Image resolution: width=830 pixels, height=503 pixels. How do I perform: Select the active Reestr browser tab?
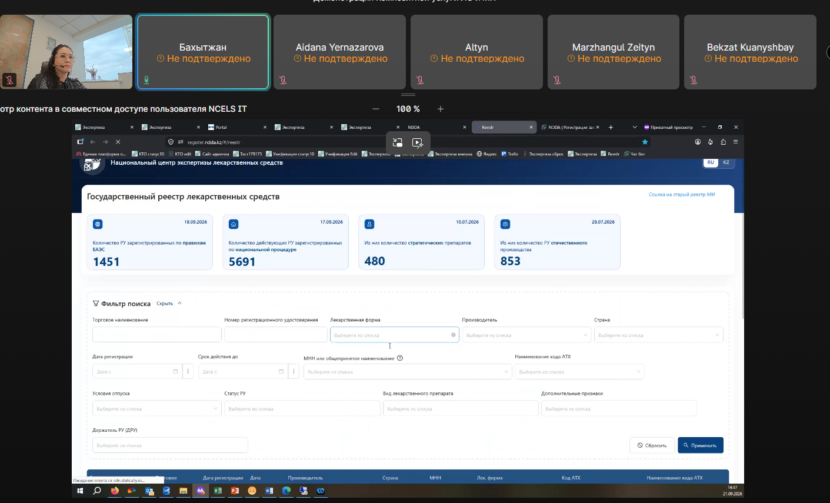click(503, 127)
